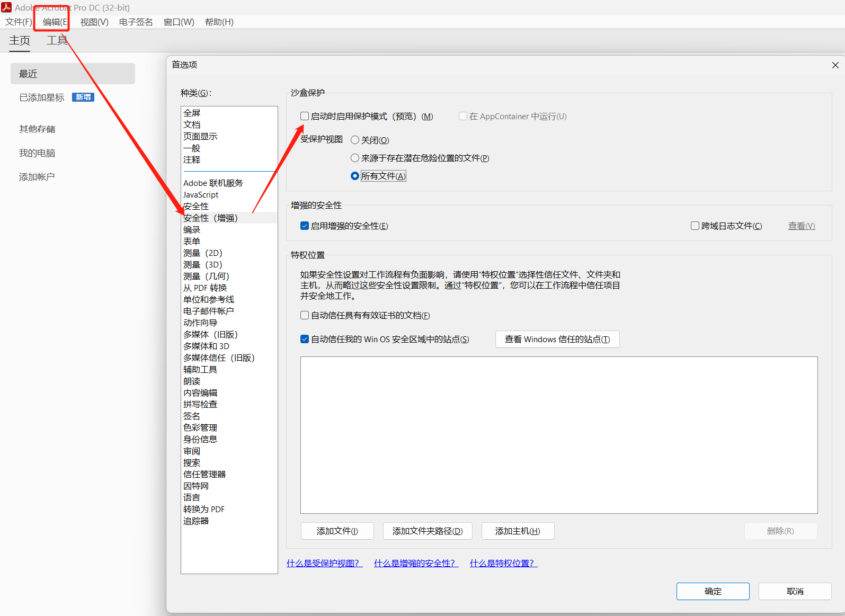
Task: Open 我的电脑 in the sidebar
Action: click(37, 153)
